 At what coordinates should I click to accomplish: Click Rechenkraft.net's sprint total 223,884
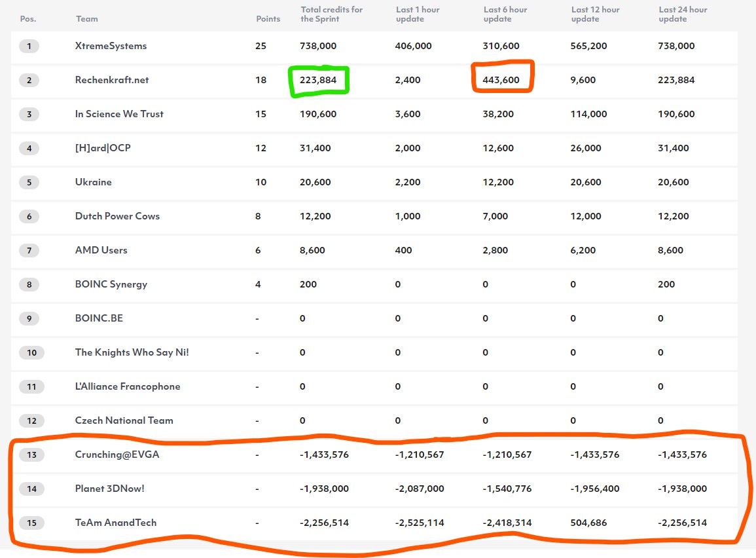coord(318,80)
